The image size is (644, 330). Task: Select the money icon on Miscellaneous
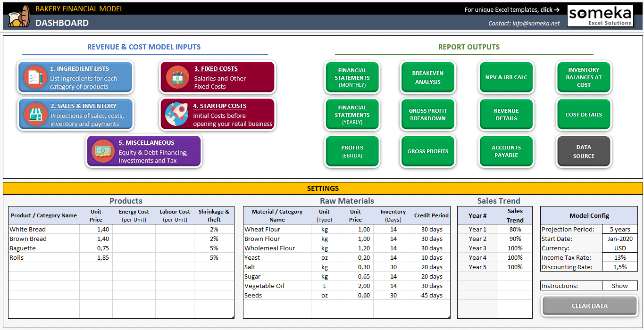pyautogui.click(x=103, y=151)
